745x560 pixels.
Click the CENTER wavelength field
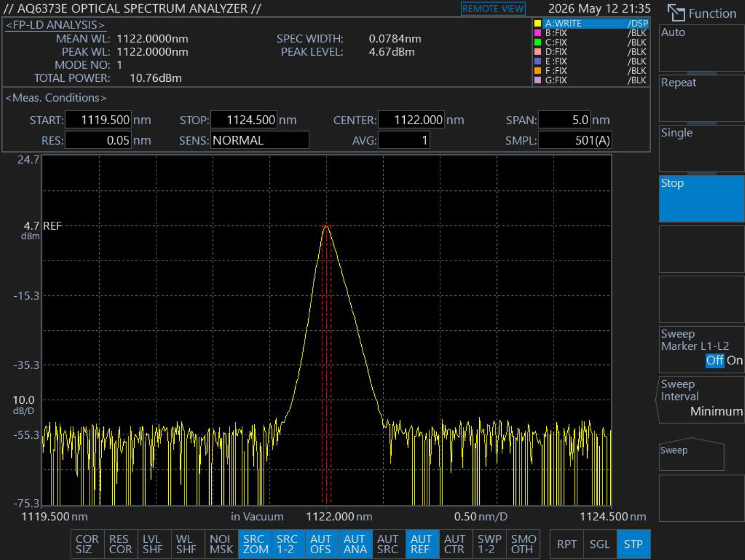411,120
